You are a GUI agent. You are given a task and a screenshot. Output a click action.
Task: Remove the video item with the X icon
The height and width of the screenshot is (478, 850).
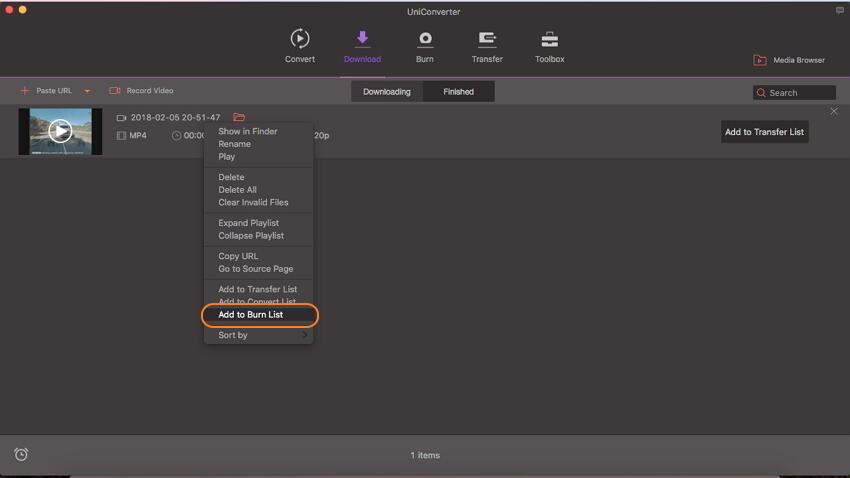click(834, 111)
